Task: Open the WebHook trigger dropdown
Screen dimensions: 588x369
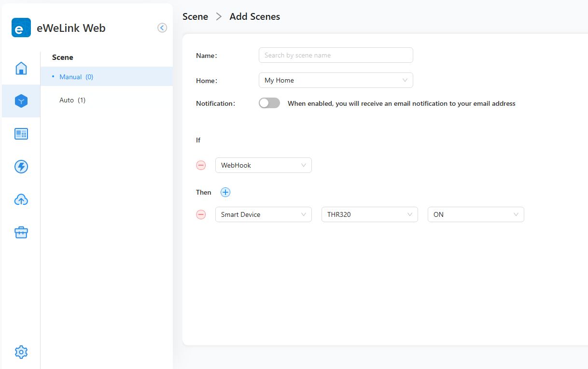Action: coord(264,165)
